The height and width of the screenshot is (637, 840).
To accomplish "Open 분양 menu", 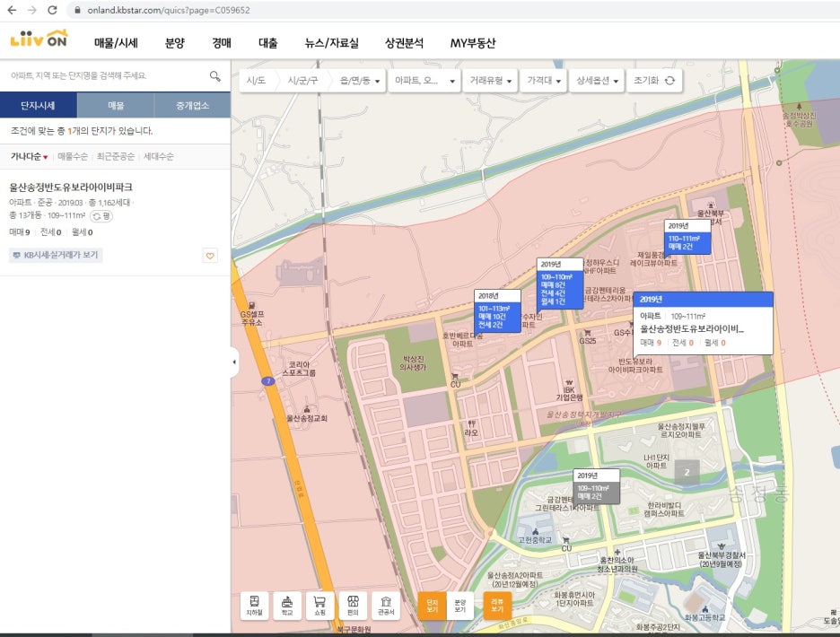I will (x=175, y=43).
